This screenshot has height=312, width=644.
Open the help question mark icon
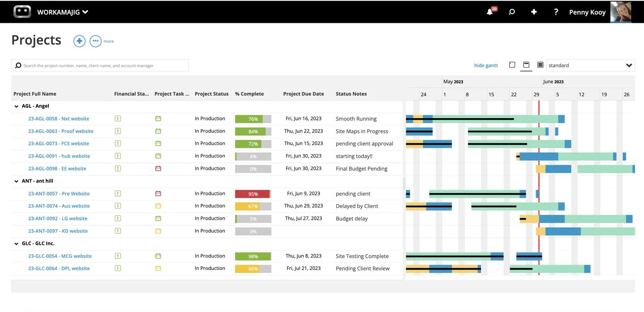(556, 12)
